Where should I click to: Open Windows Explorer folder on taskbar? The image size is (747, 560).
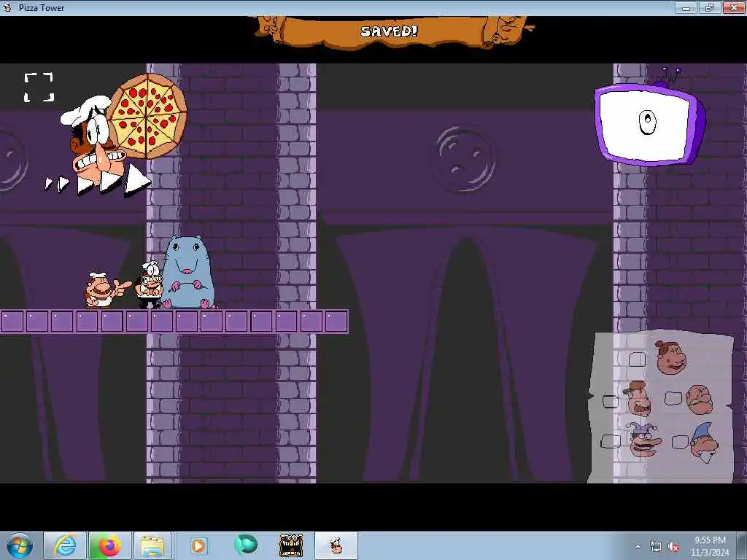coord(152,545)
